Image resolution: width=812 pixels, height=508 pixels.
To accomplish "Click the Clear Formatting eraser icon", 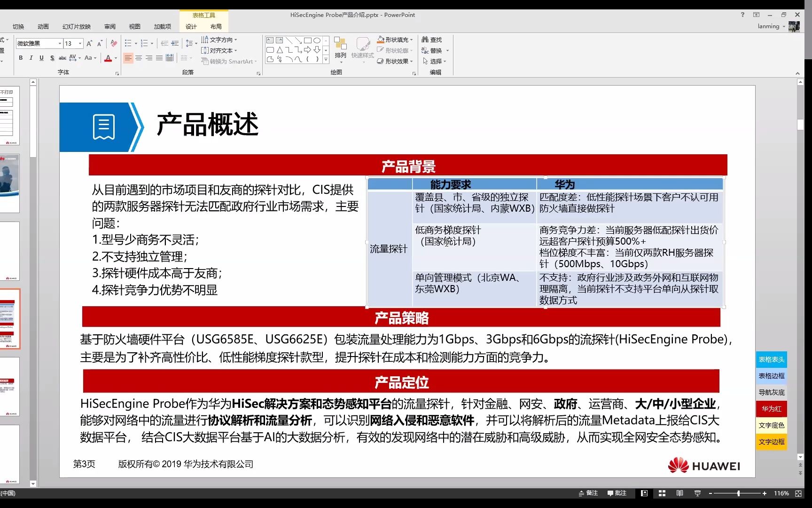I will click(113, 43).
